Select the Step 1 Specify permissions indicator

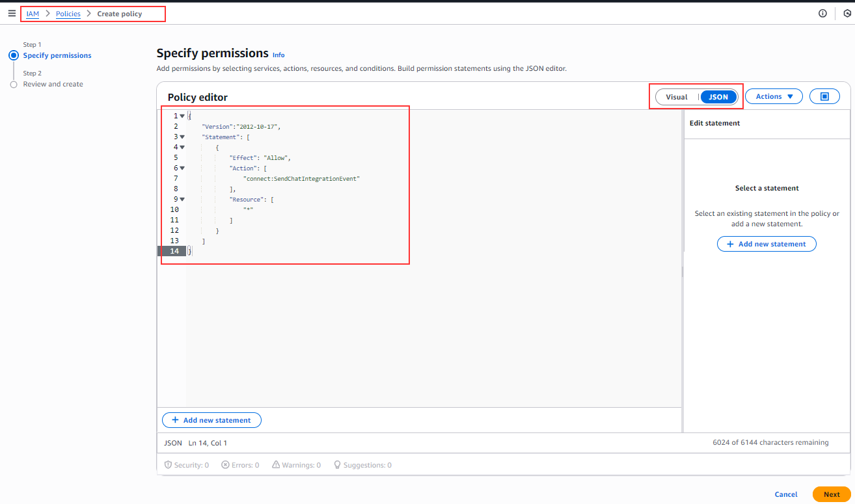pyautogui.click(x=14, y=55)
